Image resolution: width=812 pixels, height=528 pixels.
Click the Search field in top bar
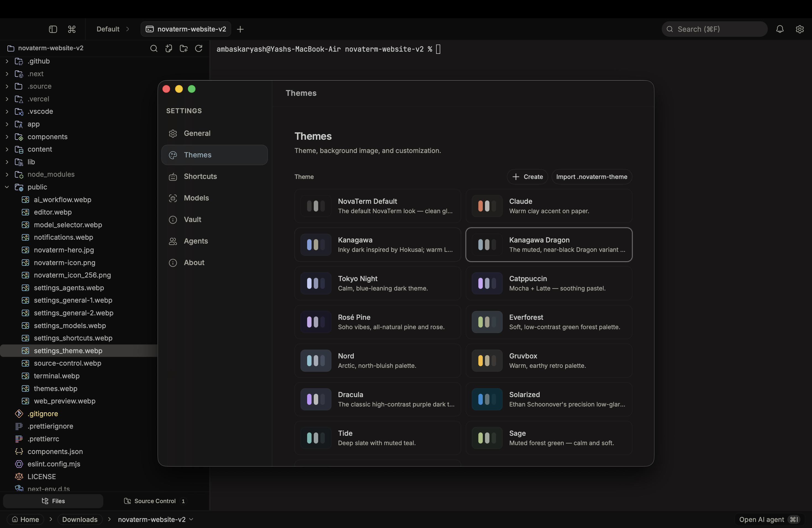715,29
